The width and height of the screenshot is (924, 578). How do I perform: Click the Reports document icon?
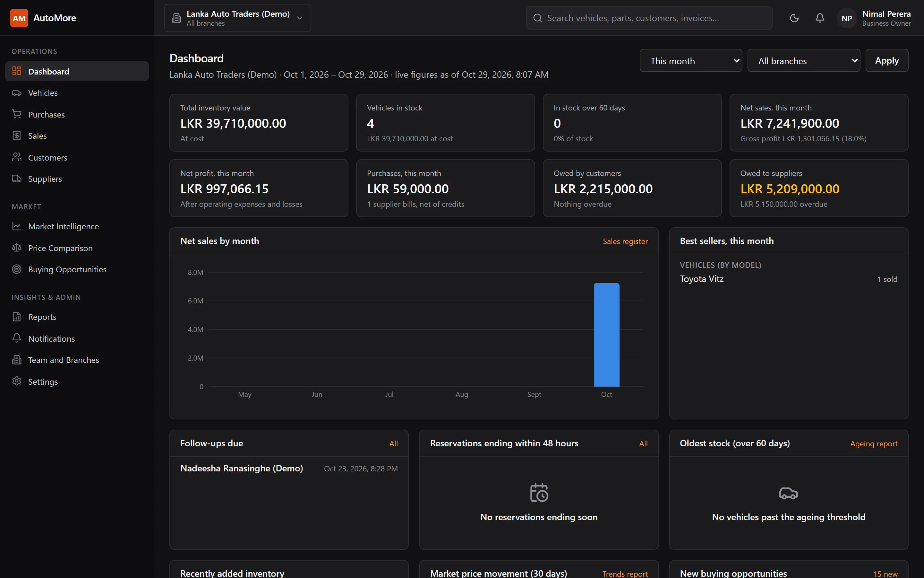pos(16,317)
